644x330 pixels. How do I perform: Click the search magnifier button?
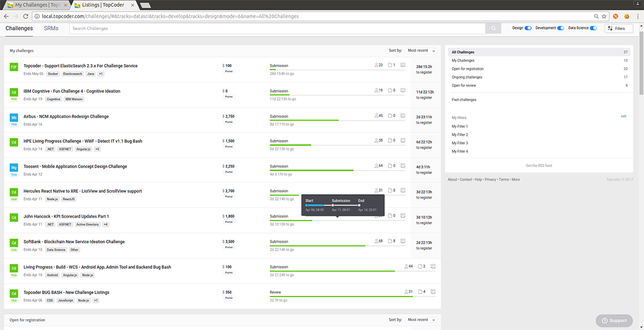pos(493,28)
